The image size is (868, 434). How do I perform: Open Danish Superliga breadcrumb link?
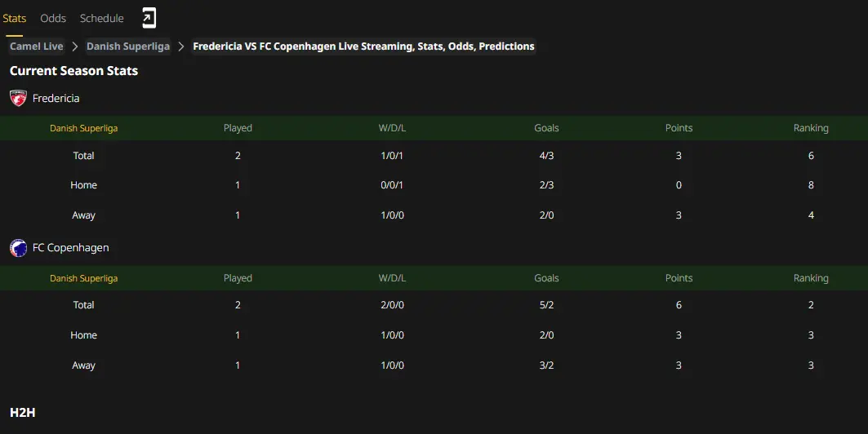[128, 46]
